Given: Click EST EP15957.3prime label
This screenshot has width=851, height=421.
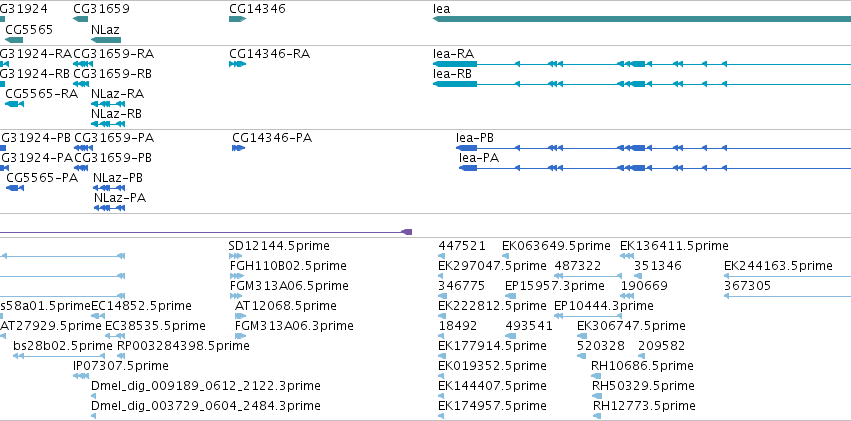Looking at the screenshot, I should coord(555,286).
